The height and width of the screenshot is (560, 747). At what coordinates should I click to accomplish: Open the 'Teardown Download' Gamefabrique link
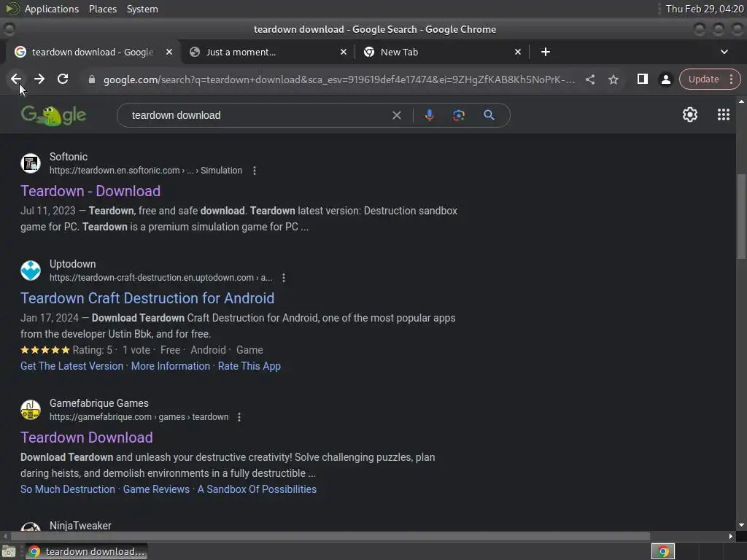(87, 437)
